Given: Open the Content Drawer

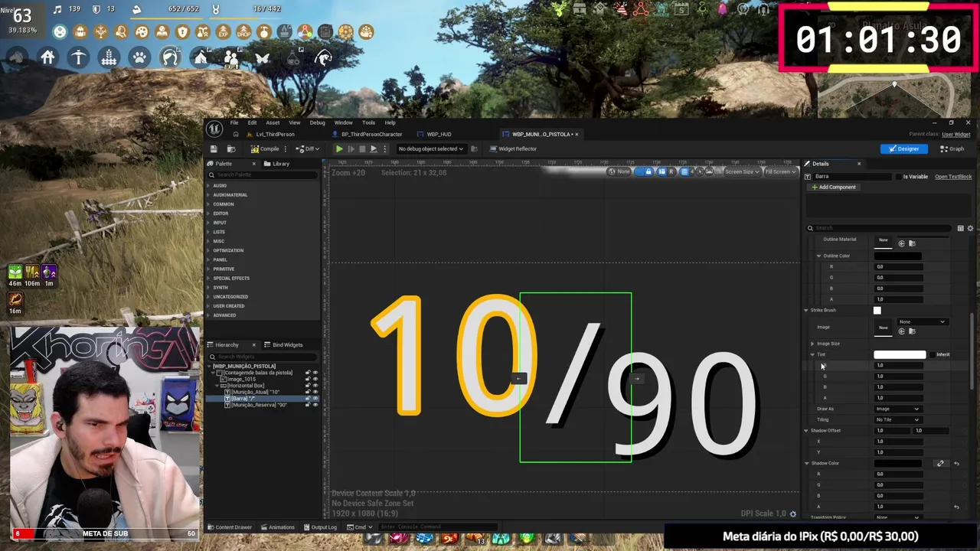Looking at the screenshot, I should coord(230,527).
